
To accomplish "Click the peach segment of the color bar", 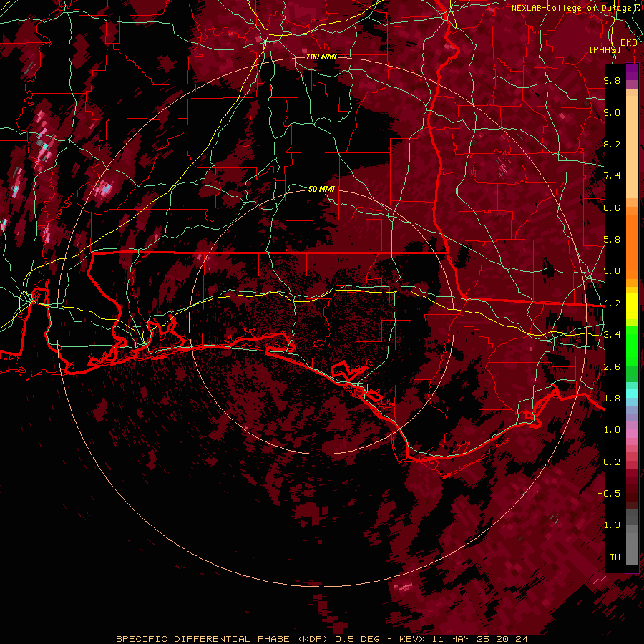I will coord(632,144).
